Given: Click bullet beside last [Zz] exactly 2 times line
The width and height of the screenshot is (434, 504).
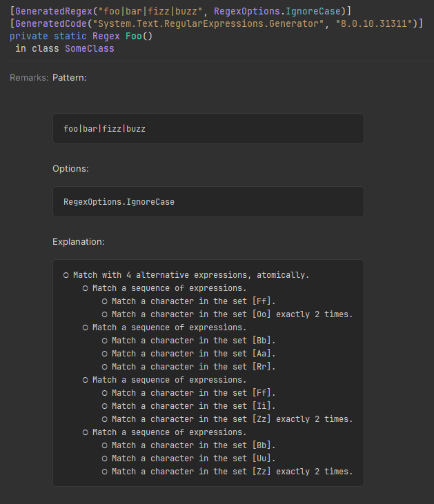Looking at the screenshot, I should point(105,472).
